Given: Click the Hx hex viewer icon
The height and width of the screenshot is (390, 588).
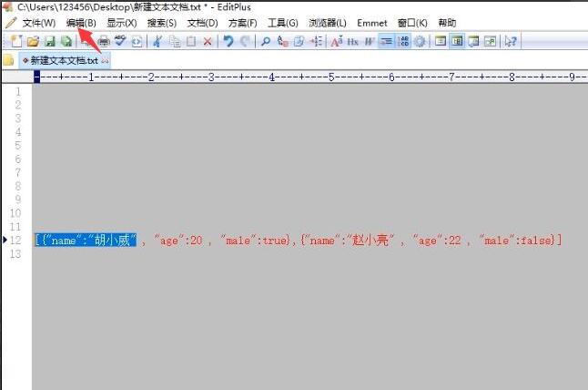Looking at the screenshot, I should pos(353,41).
